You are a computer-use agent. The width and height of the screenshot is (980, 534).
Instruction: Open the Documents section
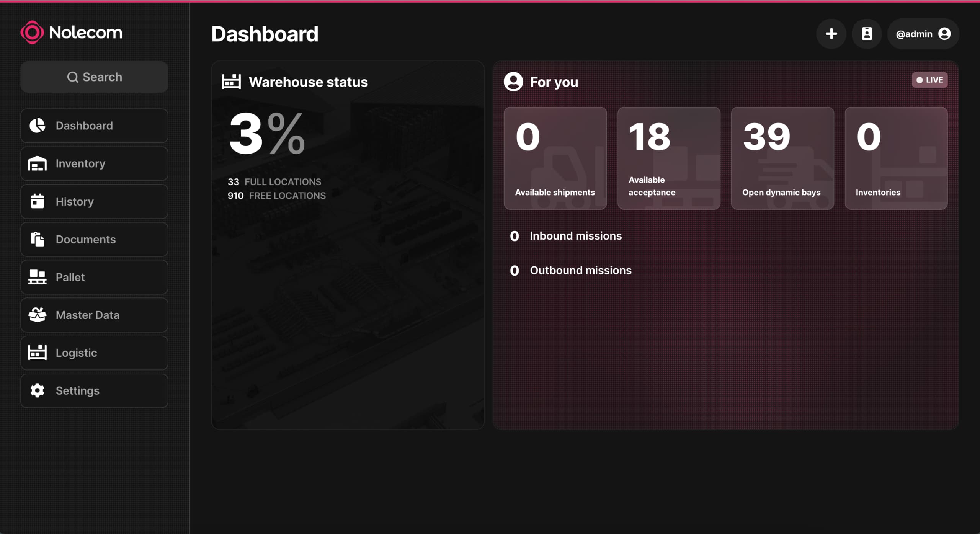(x=94, y=239)
